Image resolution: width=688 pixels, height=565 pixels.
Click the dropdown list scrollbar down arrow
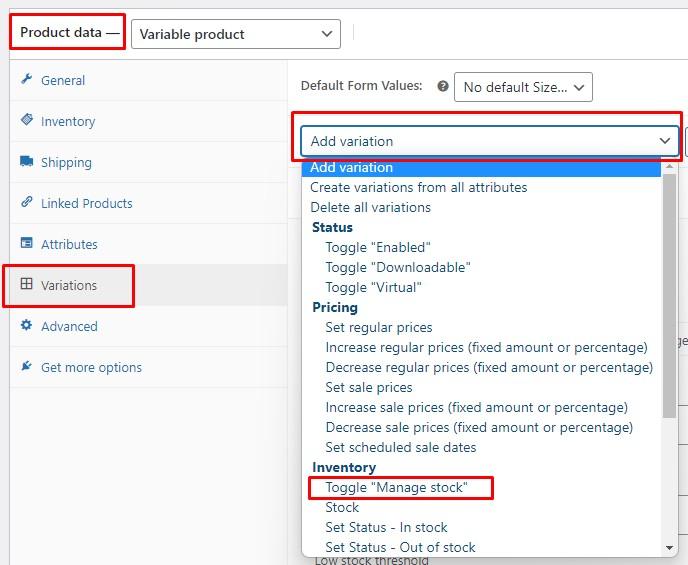(x=670, y=547)
